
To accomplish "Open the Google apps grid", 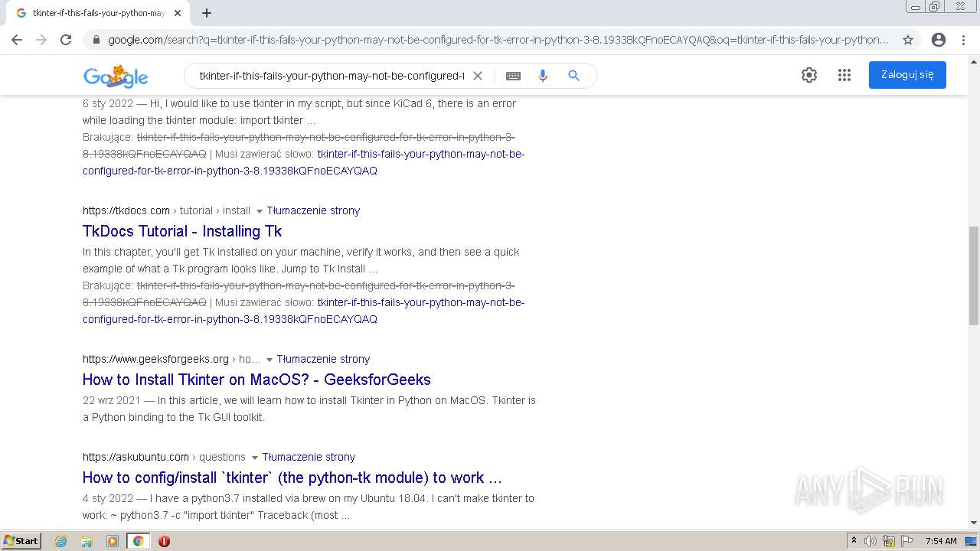I will [x=844, y=75].
